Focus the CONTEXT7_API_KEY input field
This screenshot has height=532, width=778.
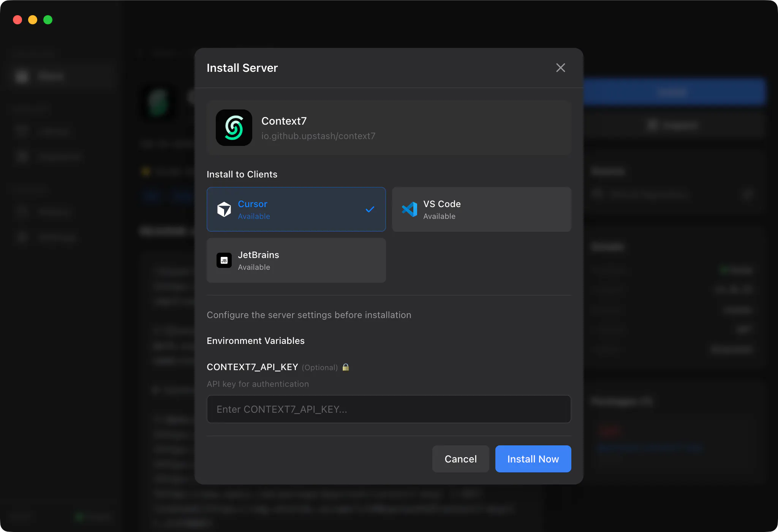[x=389, y=409]
